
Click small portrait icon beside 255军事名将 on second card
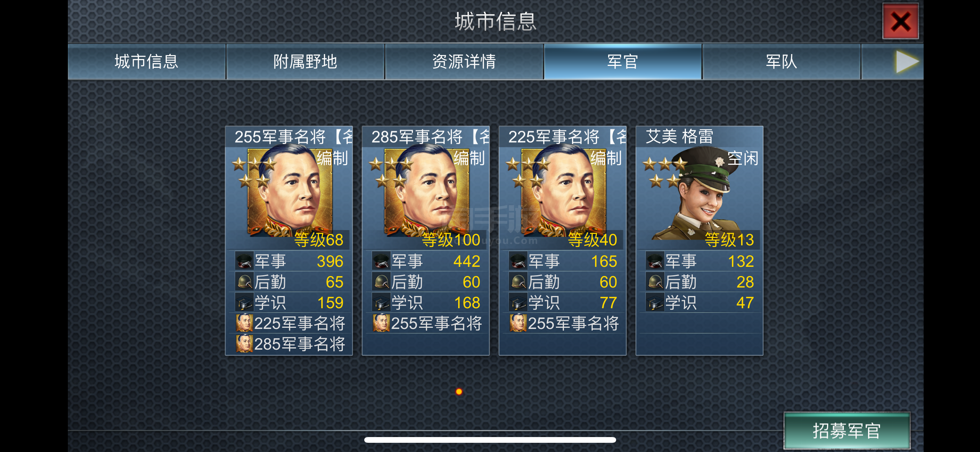(381, 323)
